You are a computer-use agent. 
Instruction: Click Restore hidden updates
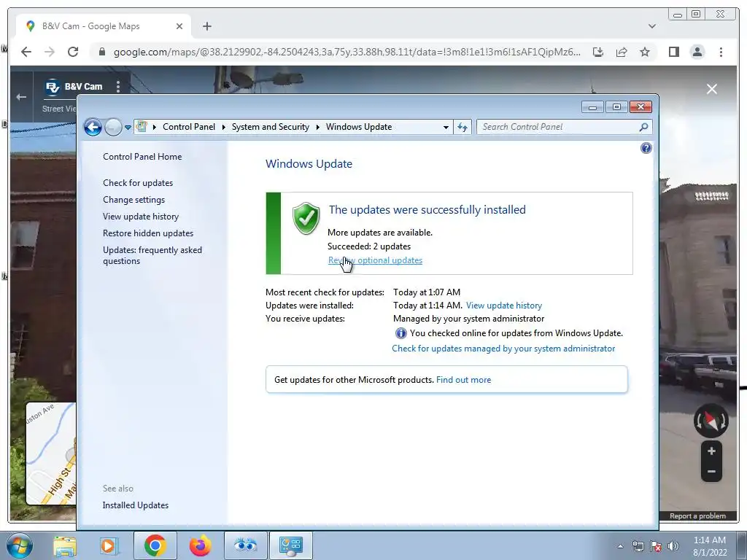point(148,233)
